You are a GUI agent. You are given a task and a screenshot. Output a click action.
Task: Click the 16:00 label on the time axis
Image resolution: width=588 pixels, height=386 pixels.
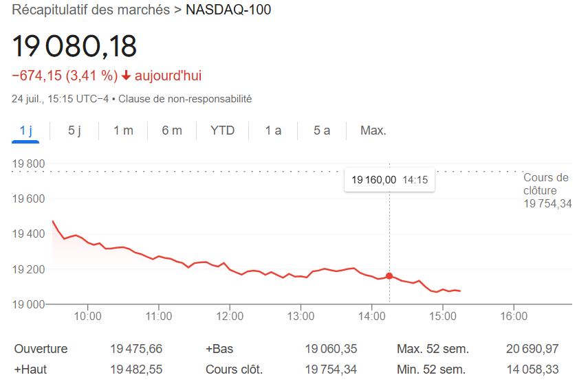coord(513,317)
